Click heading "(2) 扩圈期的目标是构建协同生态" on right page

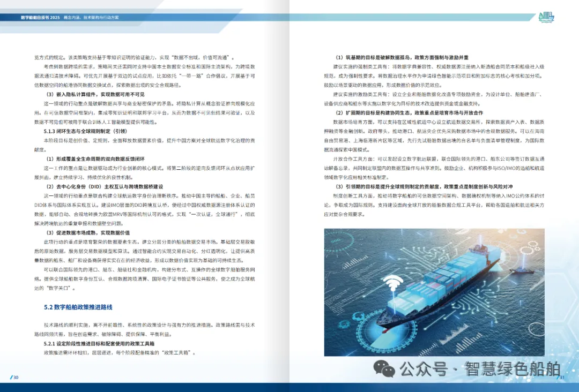(374, 113)
